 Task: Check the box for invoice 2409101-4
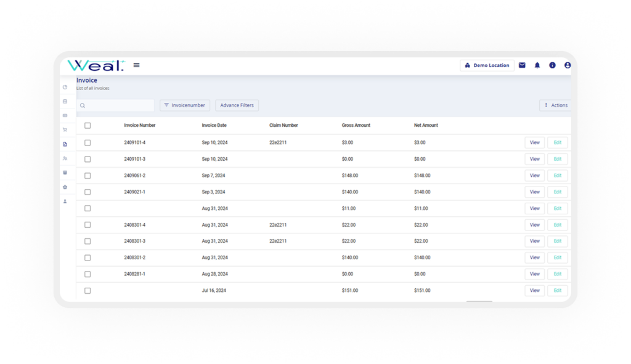click(x=88, y=143)
